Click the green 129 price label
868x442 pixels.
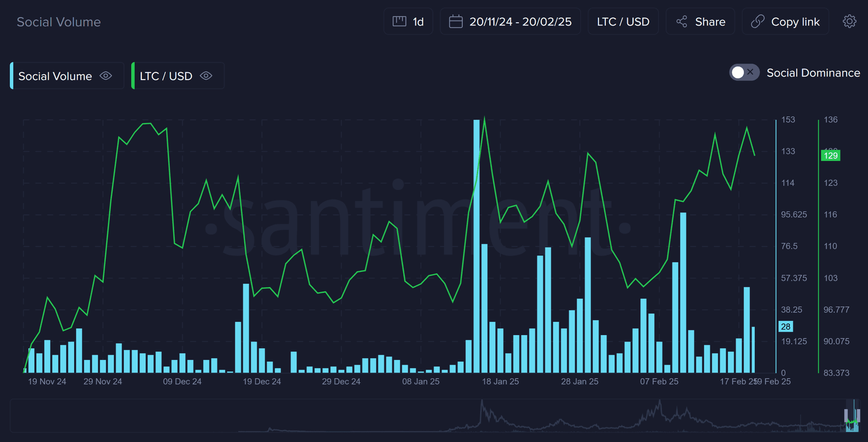(830, 155)
